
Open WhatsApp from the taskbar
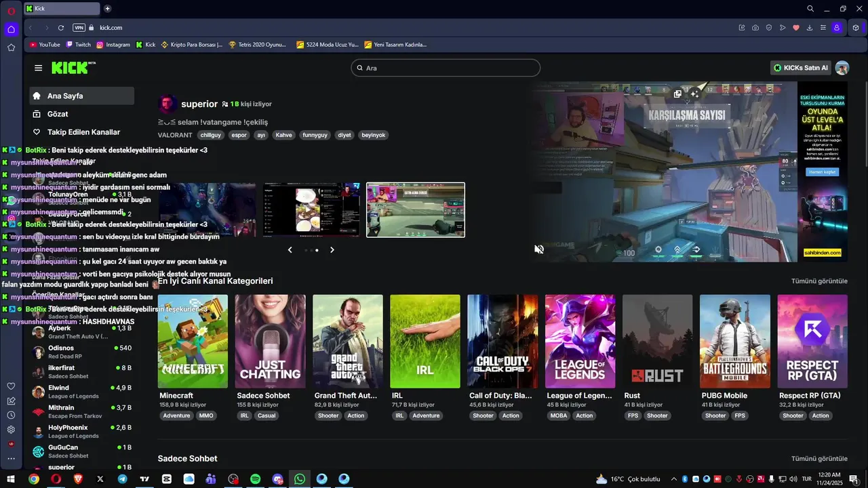point(300,479)
